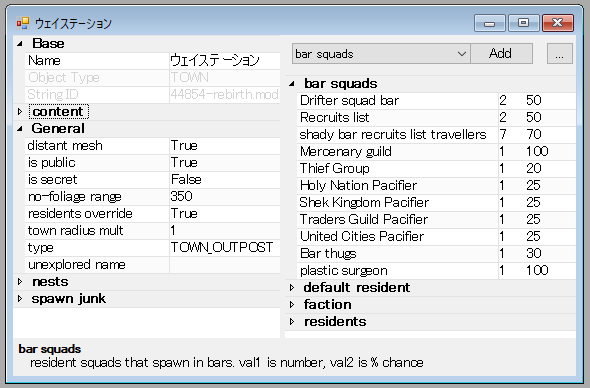This screenshot has width=590, height=388.
Task: Expand the faction section
Action: click(292, 305)
